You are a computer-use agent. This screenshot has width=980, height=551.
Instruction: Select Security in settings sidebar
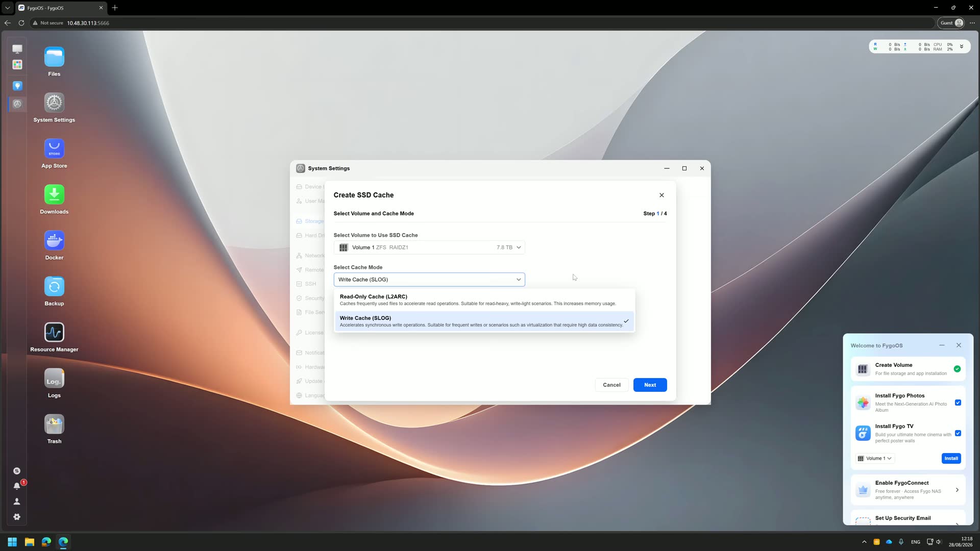click(310, 298)
